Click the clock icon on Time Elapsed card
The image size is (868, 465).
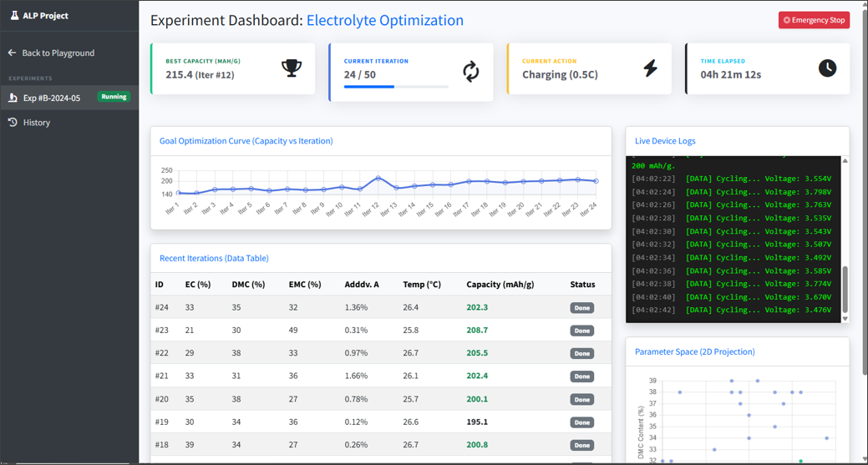tap(827, 68)
